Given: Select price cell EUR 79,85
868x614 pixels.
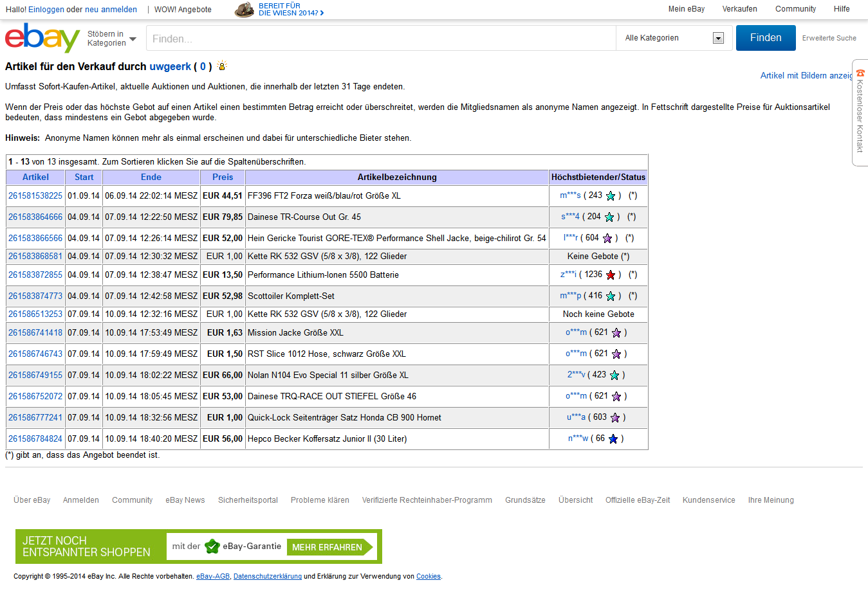Looking at the screenshot, I should (x=223, y=217).
